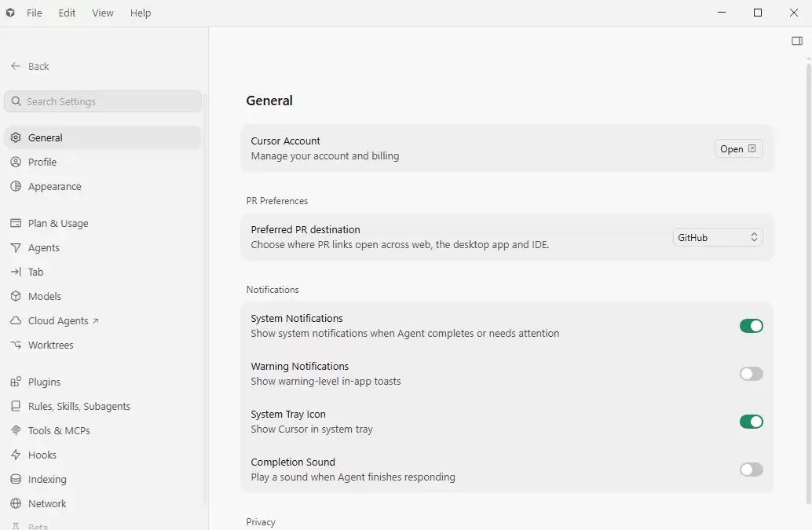The image size is (812, 530).
Task: Click the Network globe icon
Action: (x=16, y=503)
